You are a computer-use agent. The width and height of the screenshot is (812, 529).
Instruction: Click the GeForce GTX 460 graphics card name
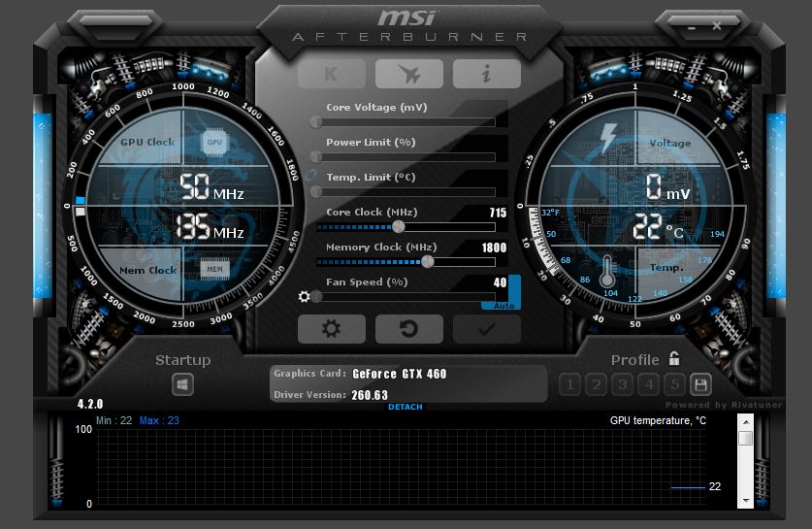(400, 374)
